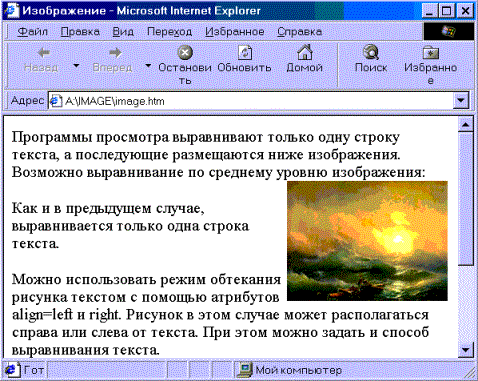Open the Избранное menu in the menu bar
The image size is (478, 381).
coord(235,32)
